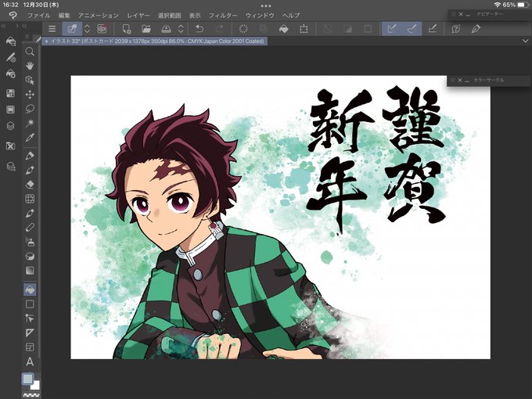The image size is (532, 399).
Task: Click the dotted-circle Clear icon
Action: point(243,29)
